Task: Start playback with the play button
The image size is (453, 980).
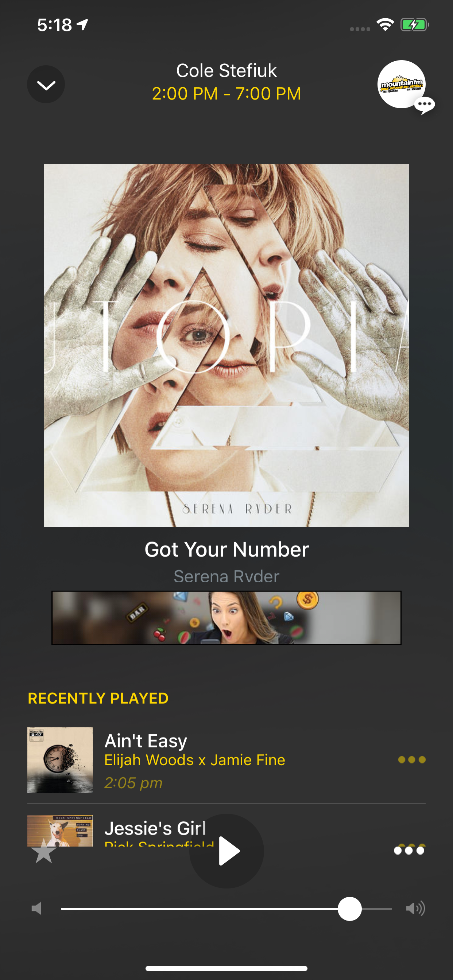Action: coord(226,851)
